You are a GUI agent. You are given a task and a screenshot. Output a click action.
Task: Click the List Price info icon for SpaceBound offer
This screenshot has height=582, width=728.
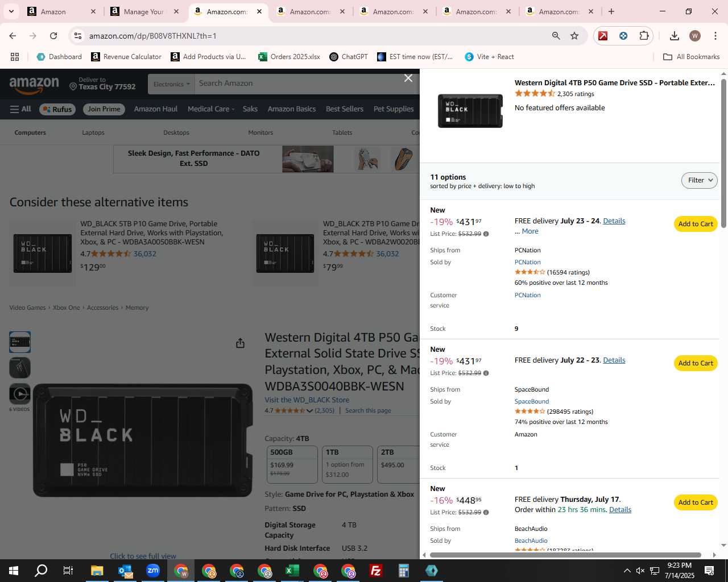click(486, 373)
